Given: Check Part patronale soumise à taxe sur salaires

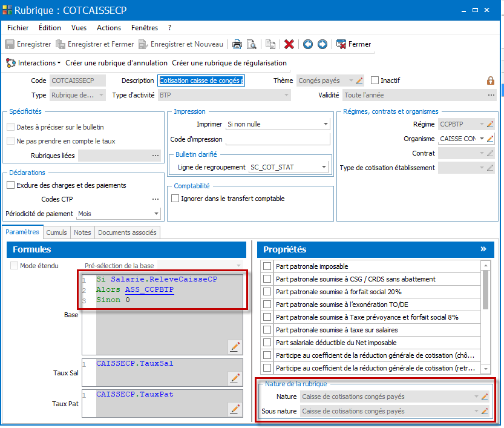Looking at the screenshot, I should click(267, 329).
